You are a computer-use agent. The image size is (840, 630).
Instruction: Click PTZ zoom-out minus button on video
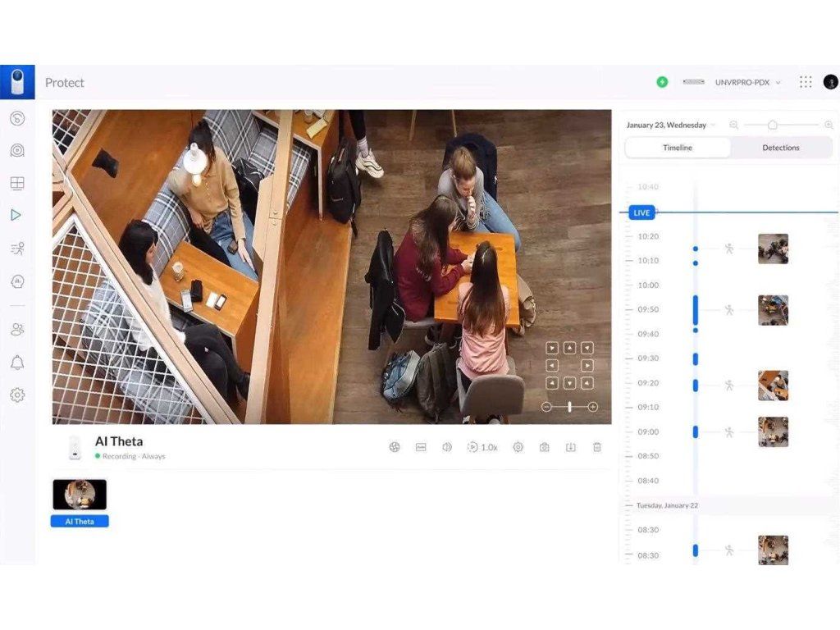click(546, 407)
